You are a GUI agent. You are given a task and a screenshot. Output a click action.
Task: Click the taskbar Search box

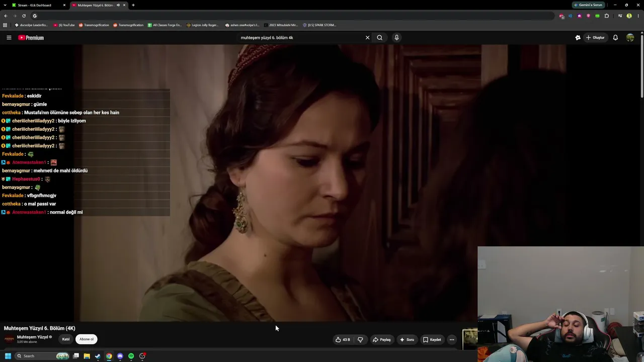[x=41, y=356]
